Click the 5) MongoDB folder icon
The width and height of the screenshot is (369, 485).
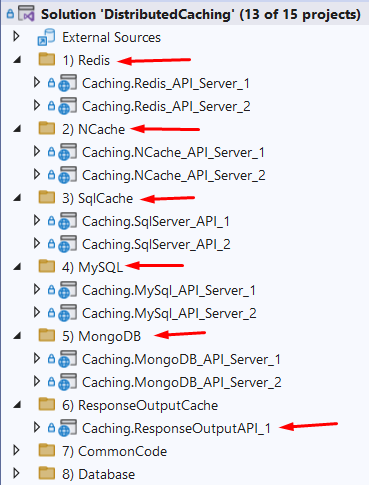(47, 336)
